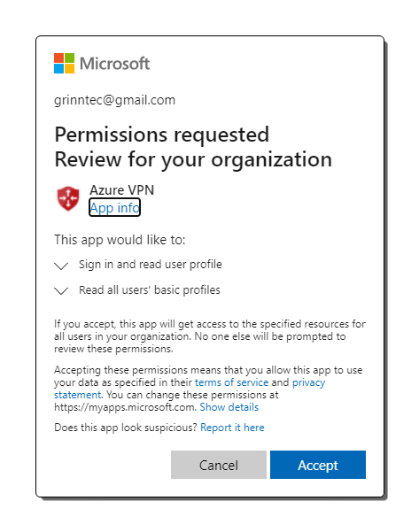Open the App info link
The width and height of the screenshot is (419, 532).
click(x=114, y=207)
